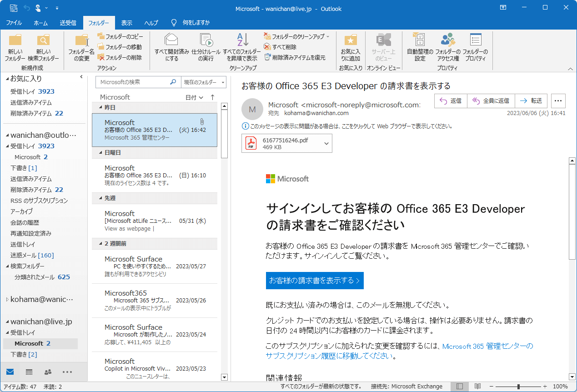577x392 pixels.
Task: Switch to normal view in status bar
Action: click(460, 387)
